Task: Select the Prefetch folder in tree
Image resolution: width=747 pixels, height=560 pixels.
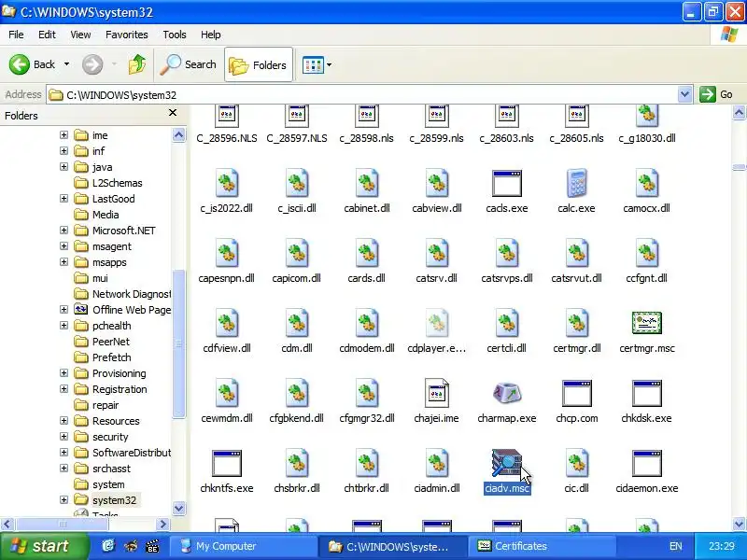Action: pyautogui.click(x=111, y=357)
